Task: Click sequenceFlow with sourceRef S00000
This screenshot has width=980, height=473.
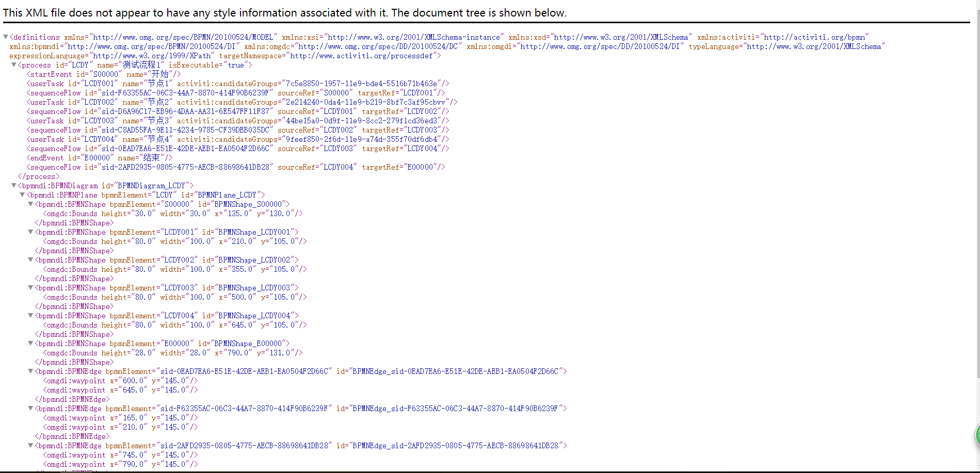Action: [236, 93]
